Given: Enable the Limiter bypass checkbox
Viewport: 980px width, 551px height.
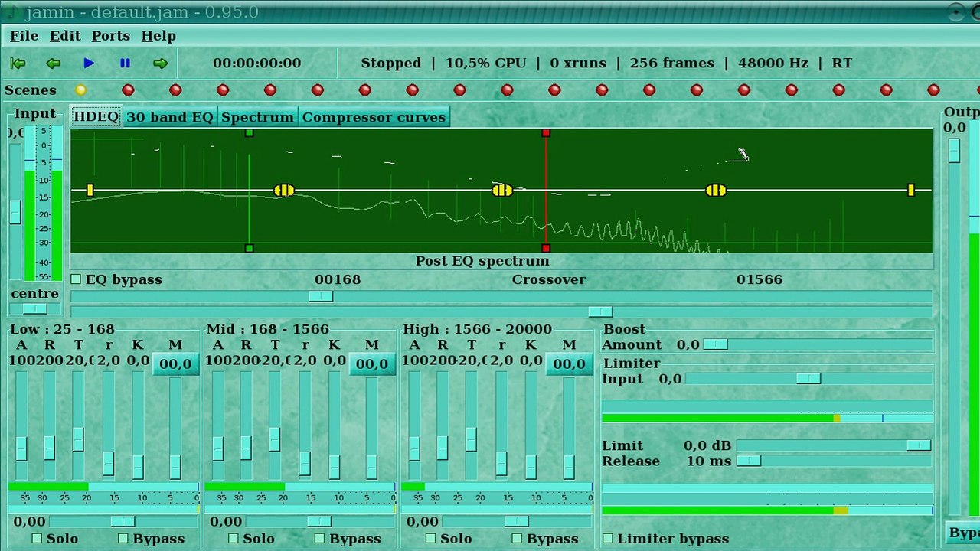Looking at the screenshot, I should [x=608, y=539].
